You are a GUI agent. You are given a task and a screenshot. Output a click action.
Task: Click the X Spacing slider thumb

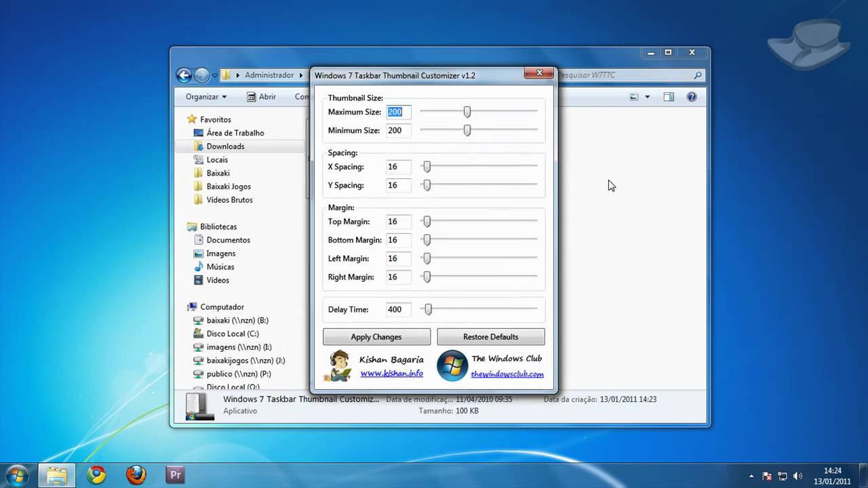click(427, 167)
